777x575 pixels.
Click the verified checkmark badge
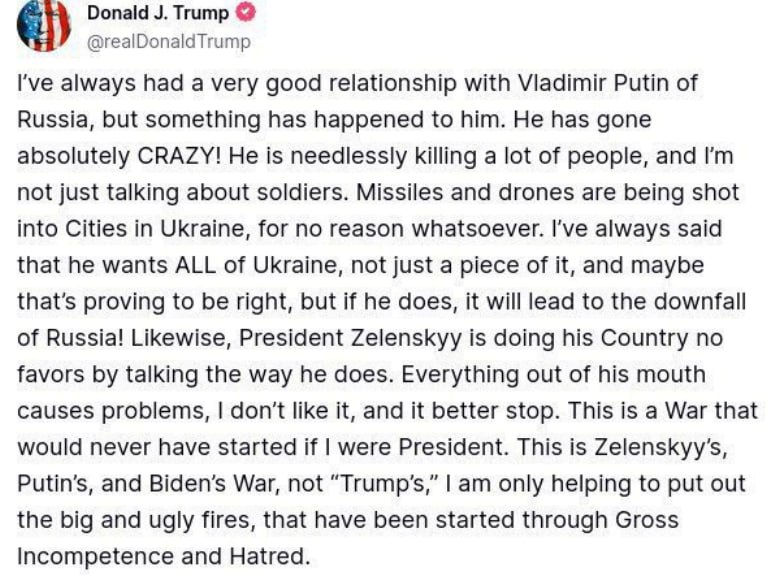click(245, 13)
